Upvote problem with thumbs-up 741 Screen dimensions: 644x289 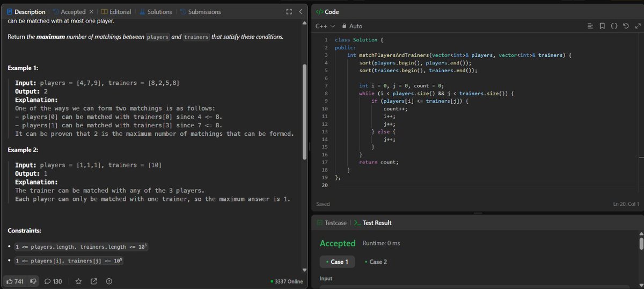[x=16, y=281]
